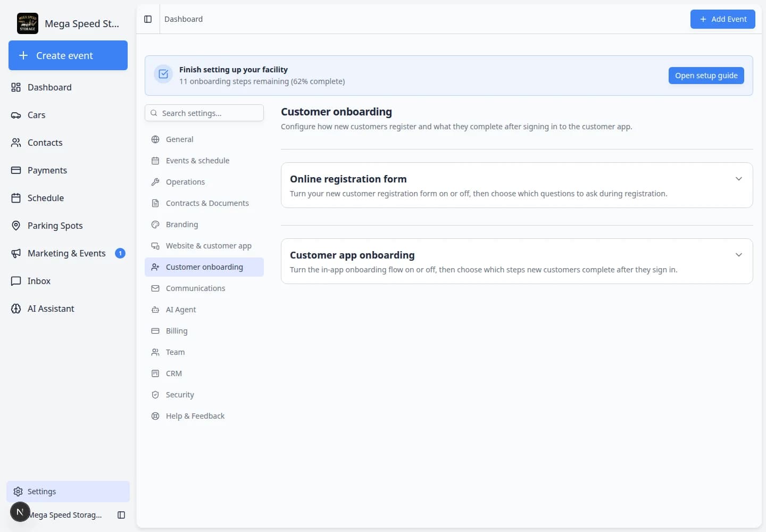Viewport: 766px width, 532px height.
Task: Click the AI Agent robot icon
Action: (x=155, y=310)
